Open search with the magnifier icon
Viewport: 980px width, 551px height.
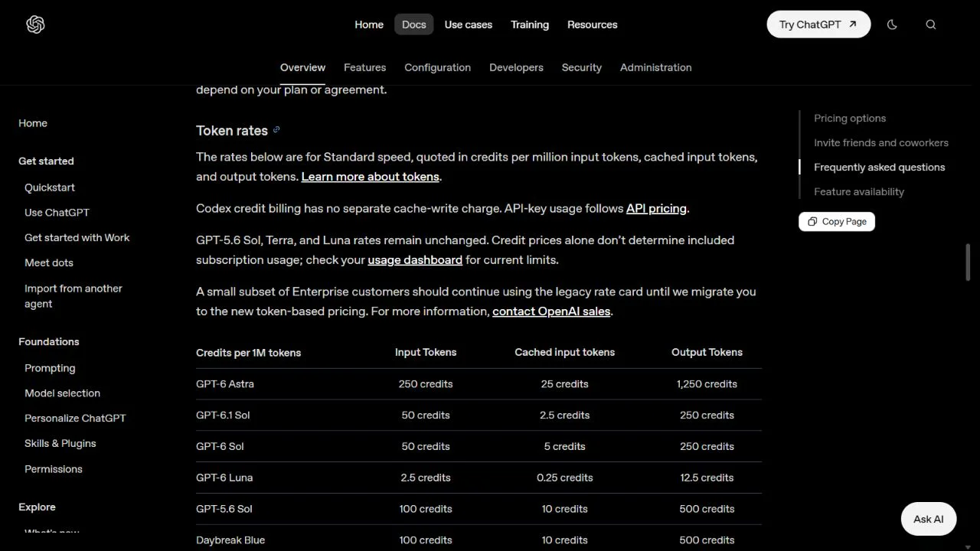[931, 24]
